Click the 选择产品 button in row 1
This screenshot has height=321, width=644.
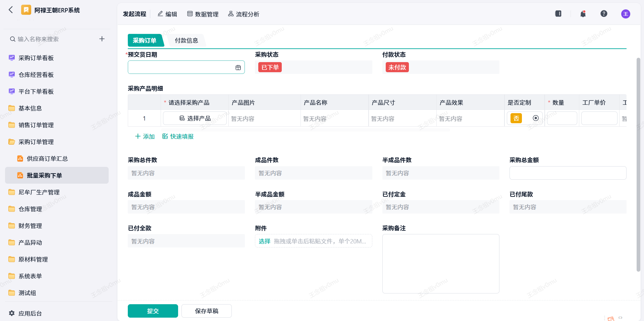pyautogui.click(x=195, y=118)
